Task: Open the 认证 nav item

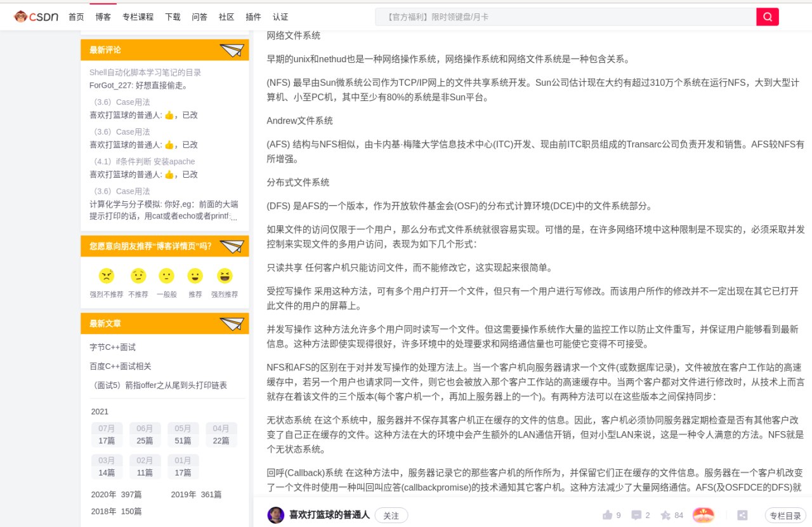Action: click(280, 17)
